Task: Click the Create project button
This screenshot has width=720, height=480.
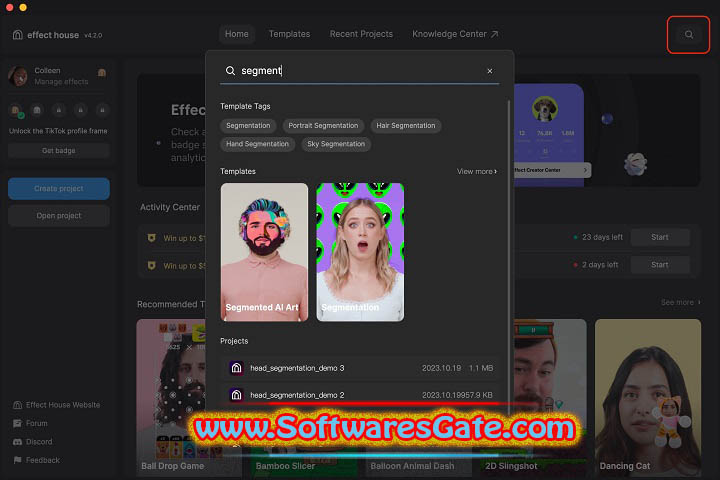Action: pyautogui.click(x=59, y=188)
